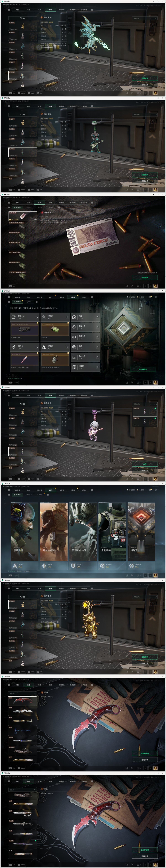Click magnifier icon on 工作台 card
The height and width of the screenshot is (868, 166).
(67, 317)
